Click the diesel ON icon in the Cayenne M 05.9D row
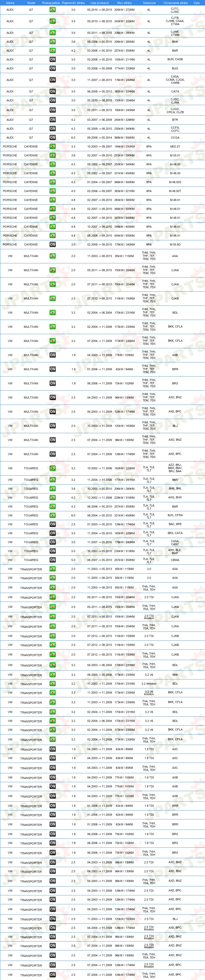 52,245
